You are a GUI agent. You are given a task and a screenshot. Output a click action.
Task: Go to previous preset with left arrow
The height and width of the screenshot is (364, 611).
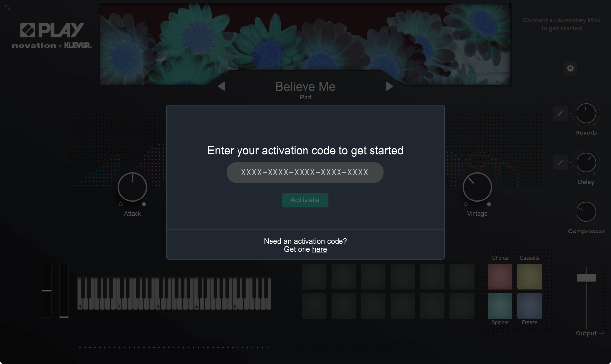tap(221, 86)
